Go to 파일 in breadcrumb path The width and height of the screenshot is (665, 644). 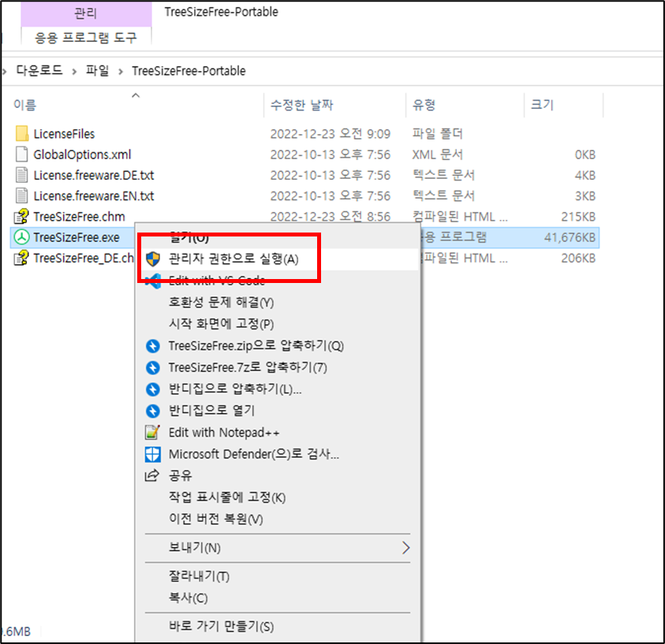coord(98,70)
